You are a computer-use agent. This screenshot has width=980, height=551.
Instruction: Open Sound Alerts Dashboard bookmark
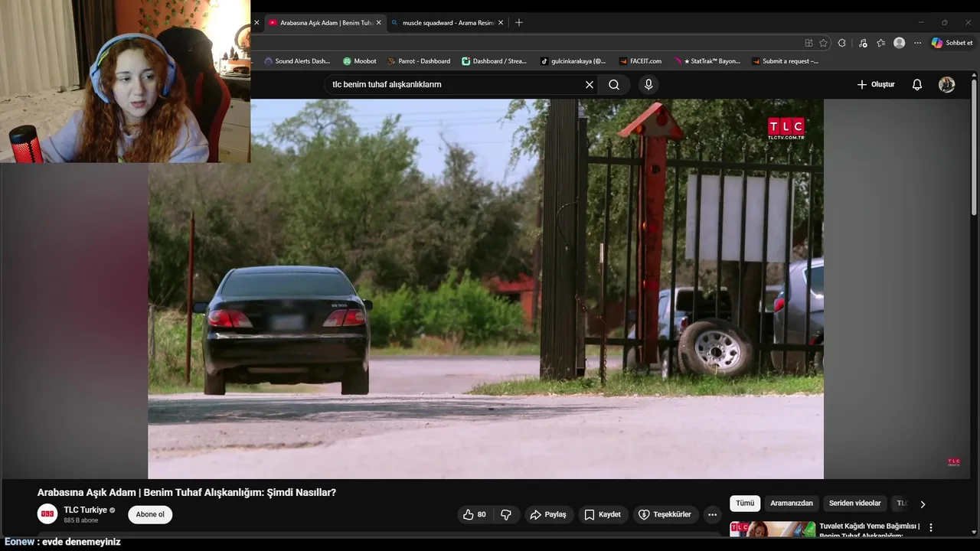click(297, 61)
